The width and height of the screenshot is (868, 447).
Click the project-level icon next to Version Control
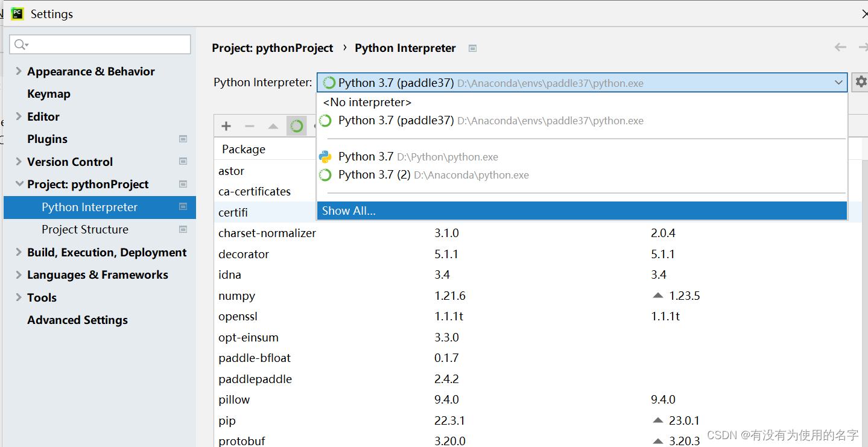[183, 162]
